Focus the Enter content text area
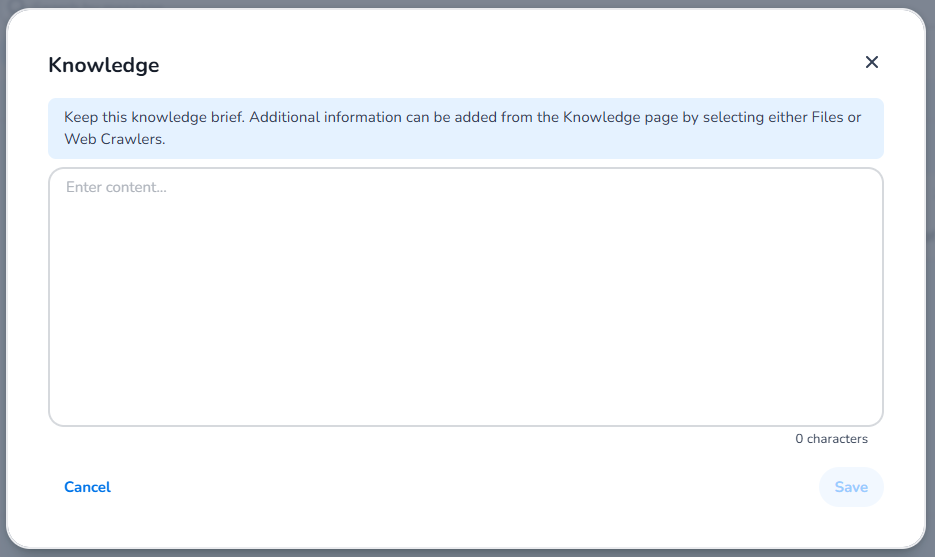This screenshot has width=935, height=557. [465, 297]
